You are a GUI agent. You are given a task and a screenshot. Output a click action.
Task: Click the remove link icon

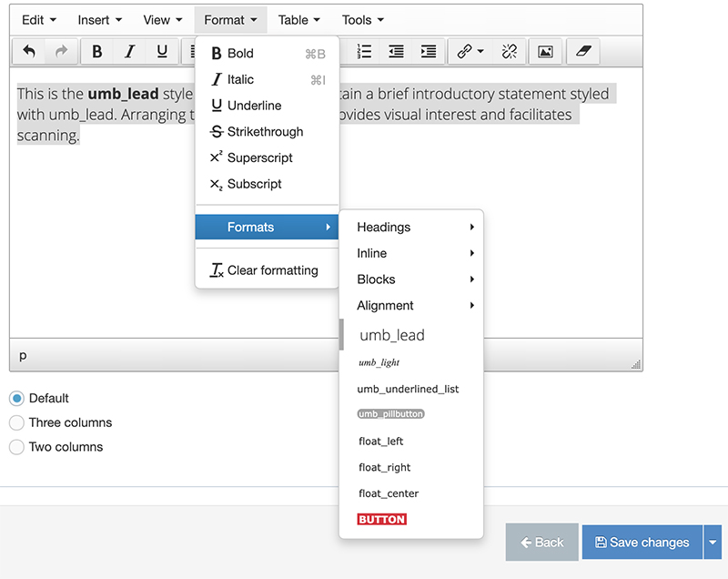pyautogui.click(x=509, y=52)
